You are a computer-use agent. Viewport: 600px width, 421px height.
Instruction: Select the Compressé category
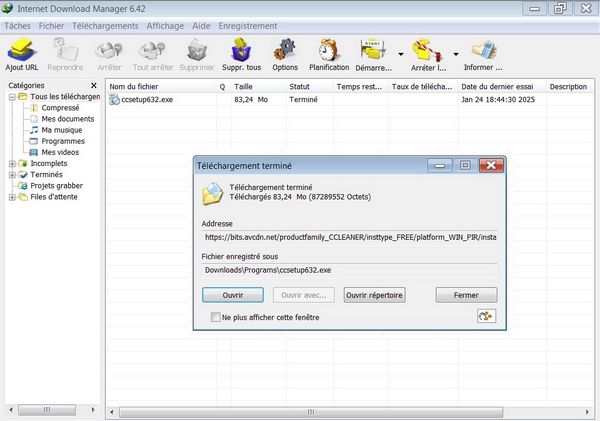pos(60,108)
